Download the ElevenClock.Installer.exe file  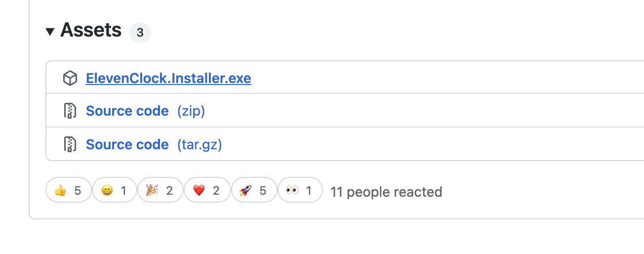pos(168,78)
